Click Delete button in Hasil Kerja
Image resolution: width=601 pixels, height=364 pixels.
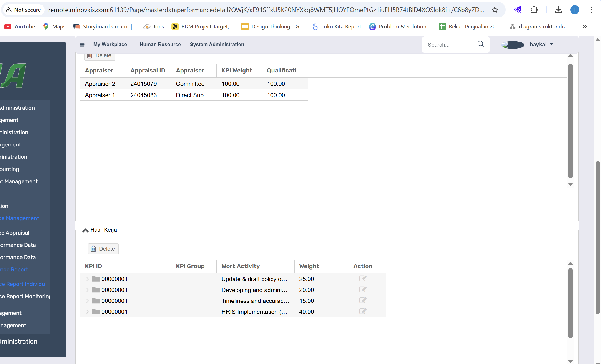103,249
